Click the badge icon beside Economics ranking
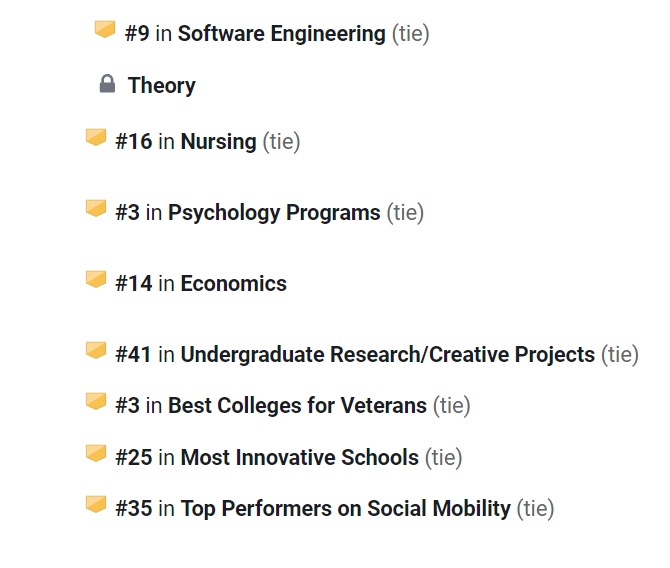670x568 pixels. pos(96,280)
